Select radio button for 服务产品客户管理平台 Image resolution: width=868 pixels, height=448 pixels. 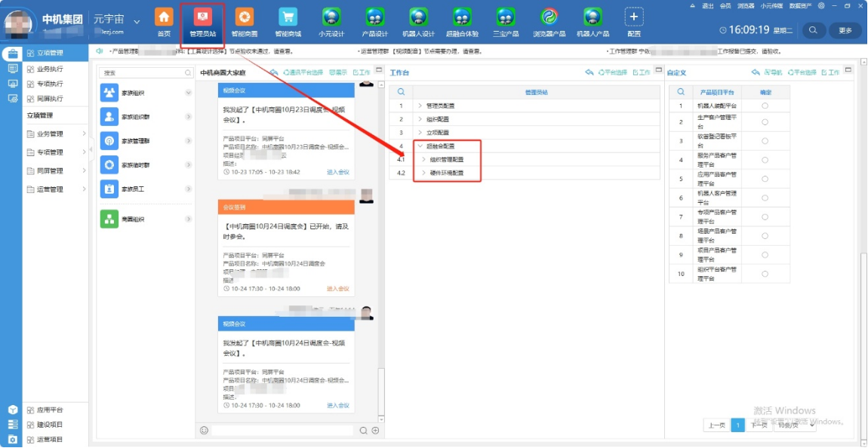click(x=765, y=159)
